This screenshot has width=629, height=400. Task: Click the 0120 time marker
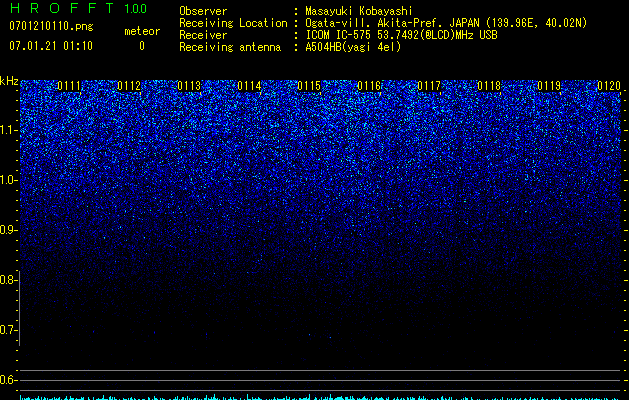(x=609, y=86)
